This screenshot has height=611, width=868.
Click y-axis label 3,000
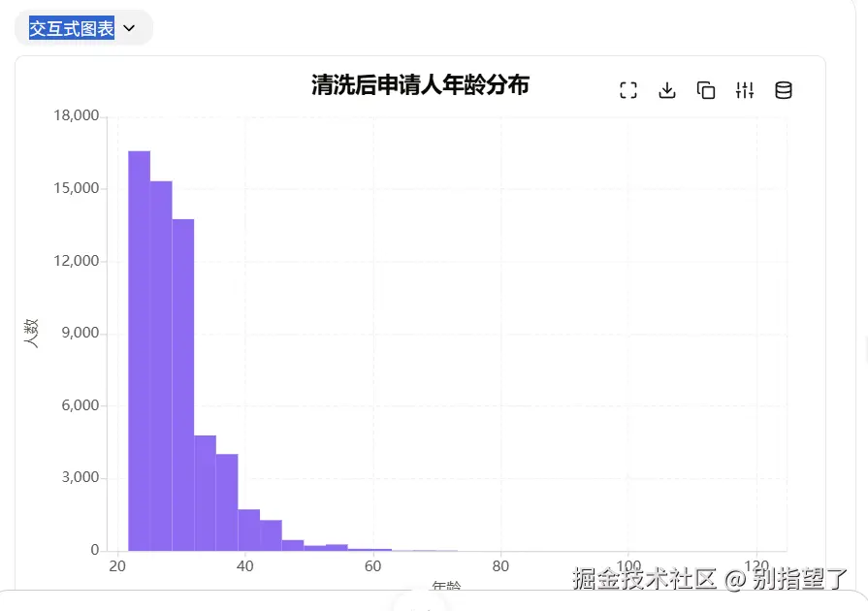80,477
